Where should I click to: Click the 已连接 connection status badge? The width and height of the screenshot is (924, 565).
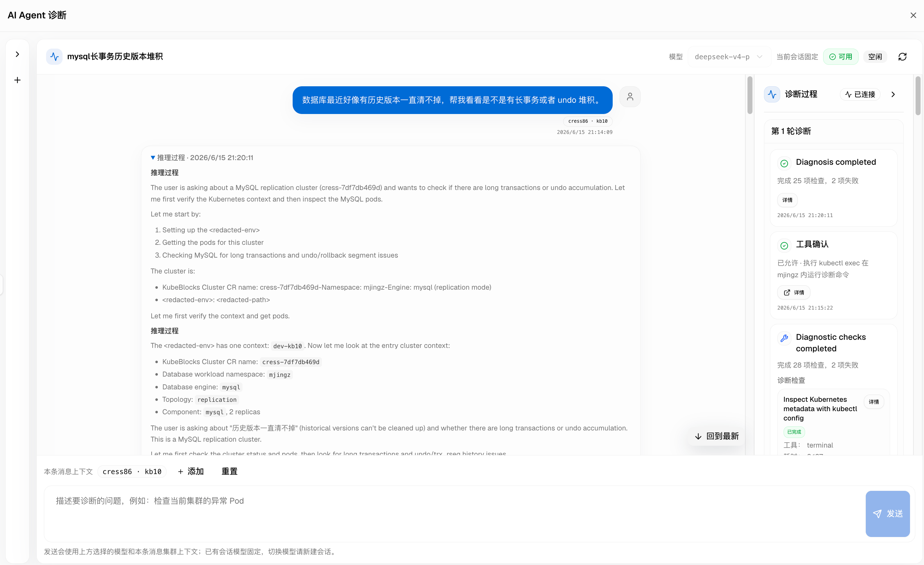pos(860,95)
